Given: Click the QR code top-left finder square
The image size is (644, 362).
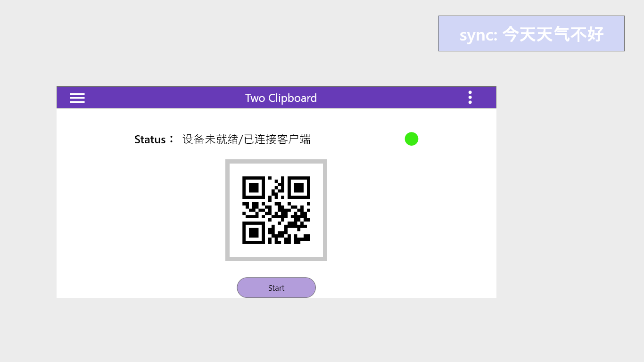Looking at the screenshot, I should 254,188.
